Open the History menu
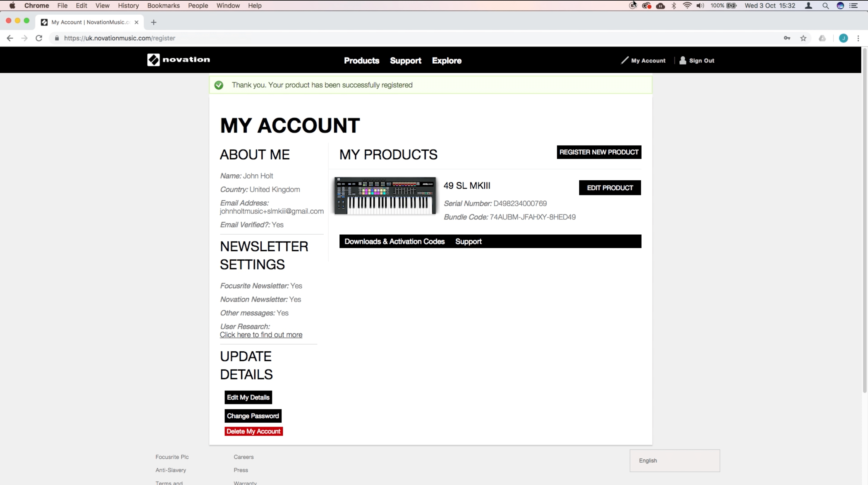 pyautogui.click(x=128, y=5)
